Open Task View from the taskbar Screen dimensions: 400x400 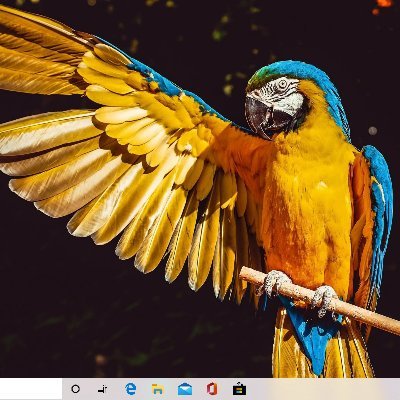103,389
